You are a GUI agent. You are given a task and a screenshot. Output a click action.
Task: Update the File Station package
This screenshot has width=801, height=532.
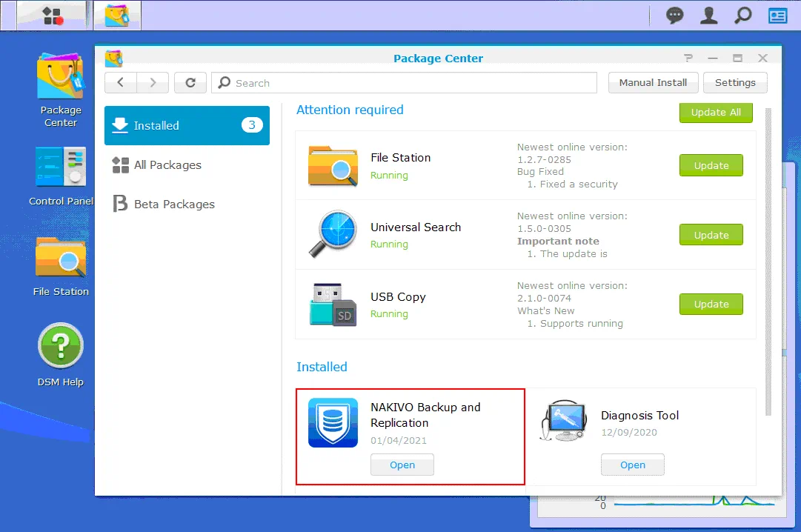711,166
